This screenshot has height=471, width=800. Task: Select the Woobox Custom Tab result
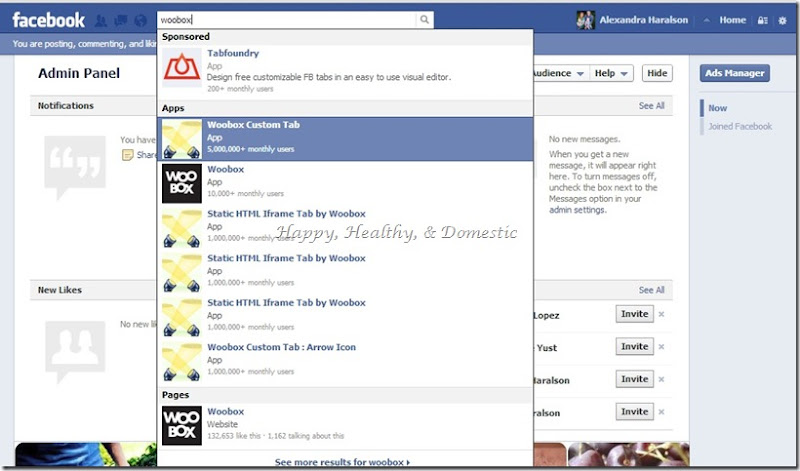pos(345,139)
